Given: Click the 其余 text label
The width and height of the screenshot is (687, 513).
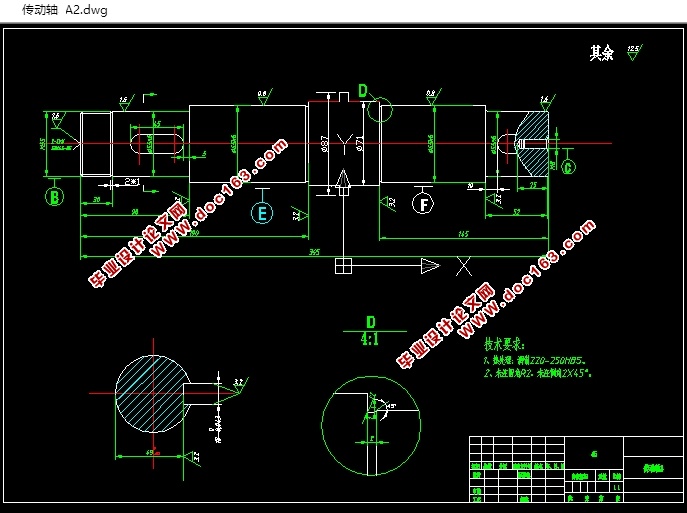Looking at the screenshot, I should (602, 53).
